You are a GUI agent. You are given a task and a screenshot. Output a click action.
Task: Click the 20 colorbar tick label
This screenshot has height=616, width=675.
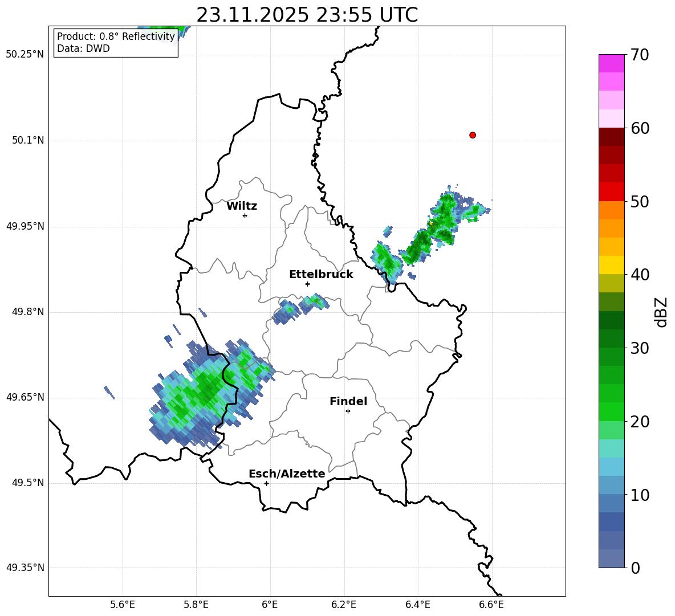coord(640,422)
